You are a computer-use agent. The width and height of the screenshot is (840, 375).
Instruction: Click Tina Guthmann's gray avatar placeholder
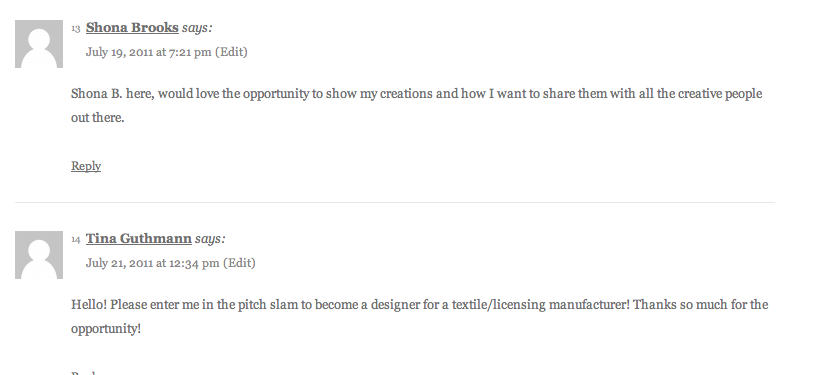coord(39,255)
